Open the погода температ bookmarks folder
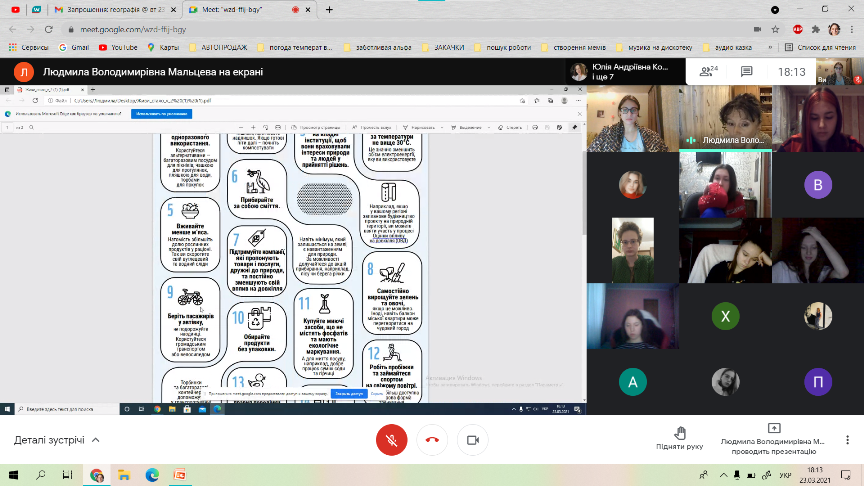The height and width of the screenshot is (486, 864). click(x=295, y=47)
